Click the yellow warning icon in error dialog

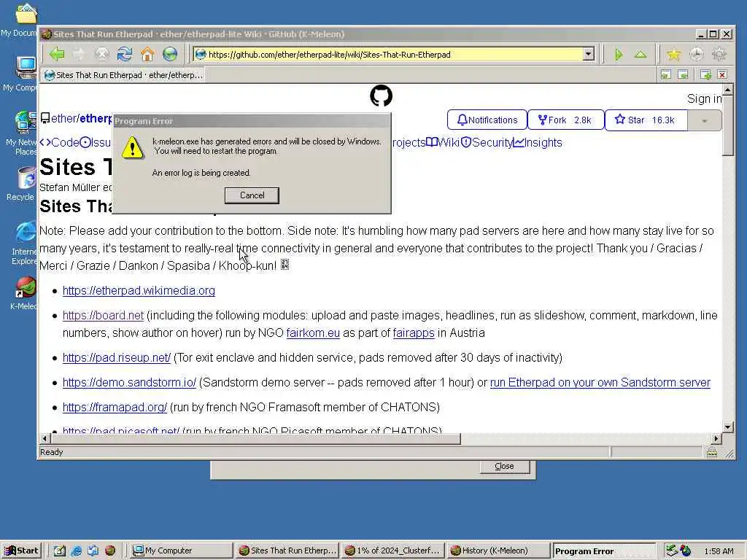click(x=133, y=147)
